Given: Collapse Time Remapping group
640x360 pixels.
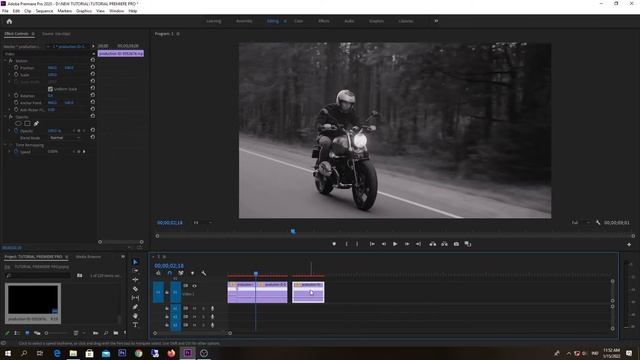Looking at the screenshot, I should click(6, 145).
